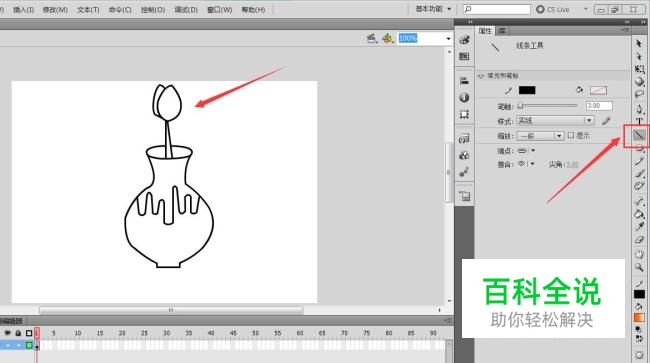Click the Swap Colors icon in toolbox

coord(639,338)
